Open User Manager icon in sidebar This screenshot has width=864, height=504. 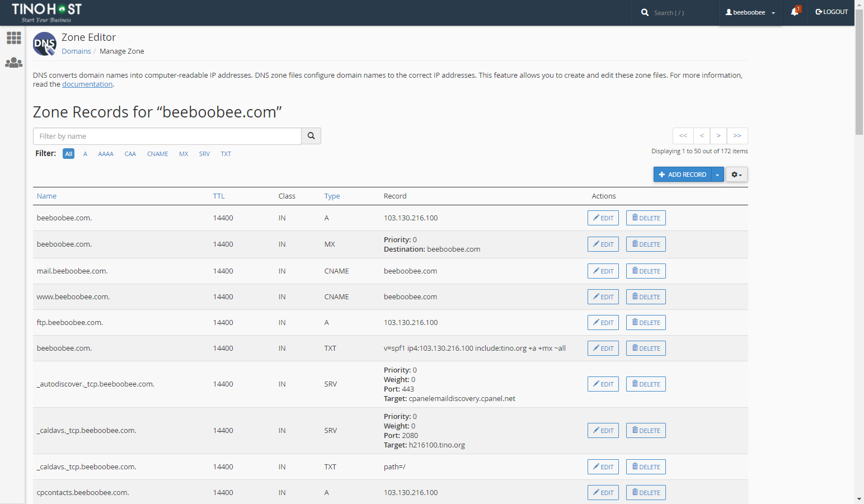tap(13, 63)
